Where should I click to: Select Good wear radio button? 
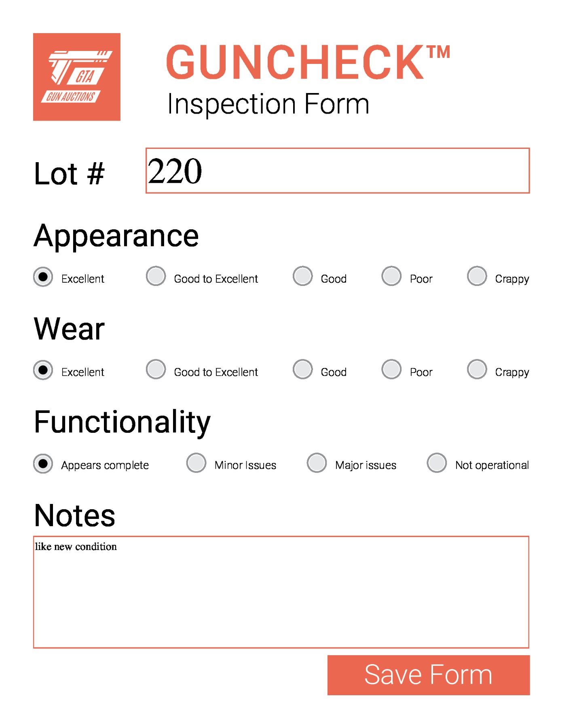point(302,369)
